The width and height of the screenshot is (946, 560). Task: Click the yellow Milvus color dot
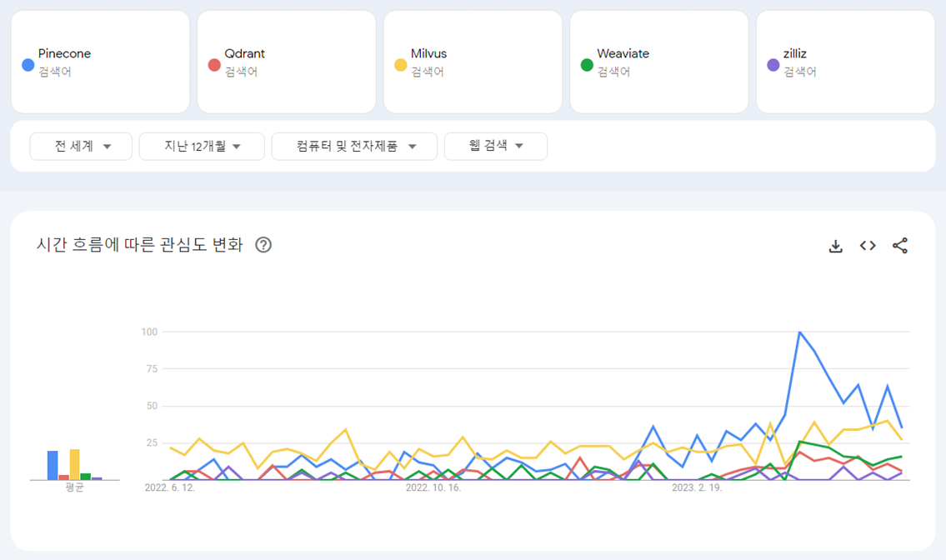[401, 64]
